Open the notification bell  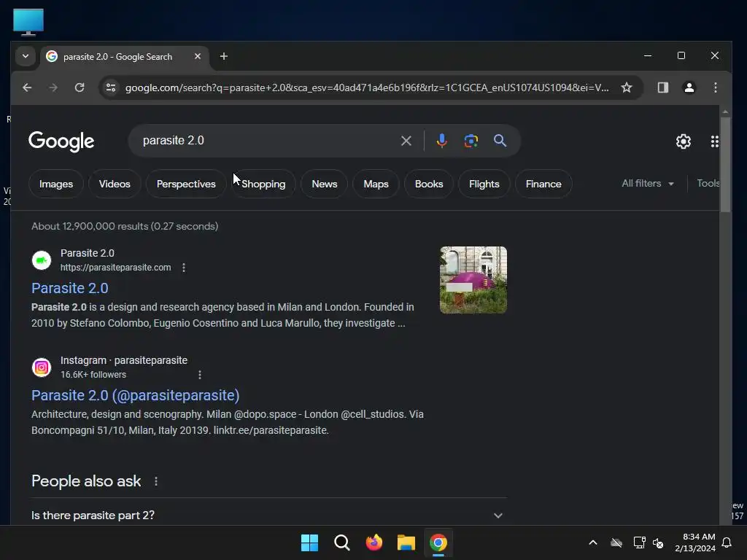pyautogui.click(x=727, y=542)
